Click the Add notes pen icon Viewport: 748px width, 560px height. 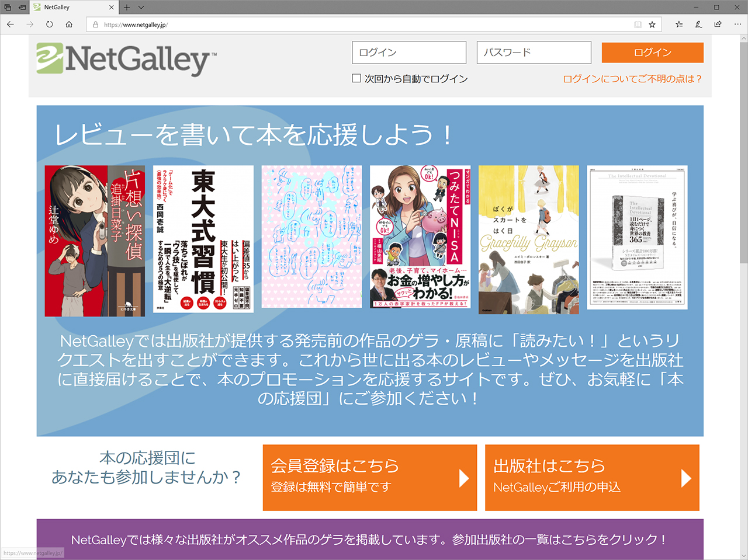tap(698, 25)
